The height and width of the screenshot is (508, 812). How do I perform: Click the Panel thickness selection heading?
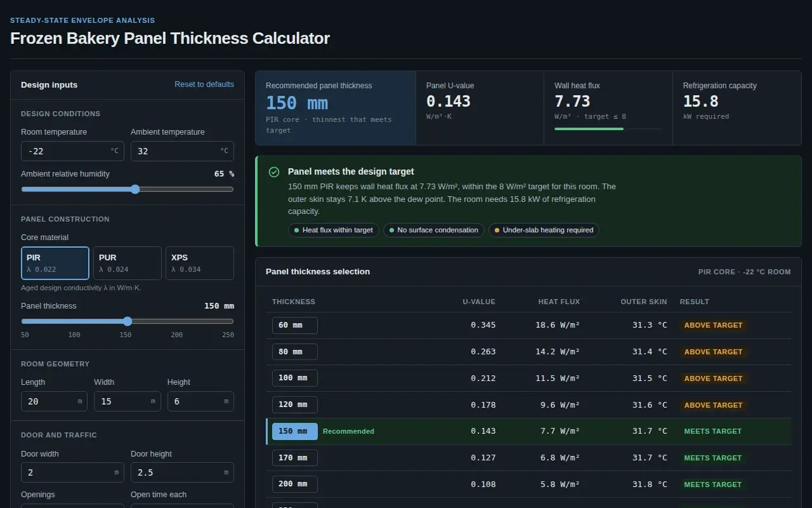[318, 271]
